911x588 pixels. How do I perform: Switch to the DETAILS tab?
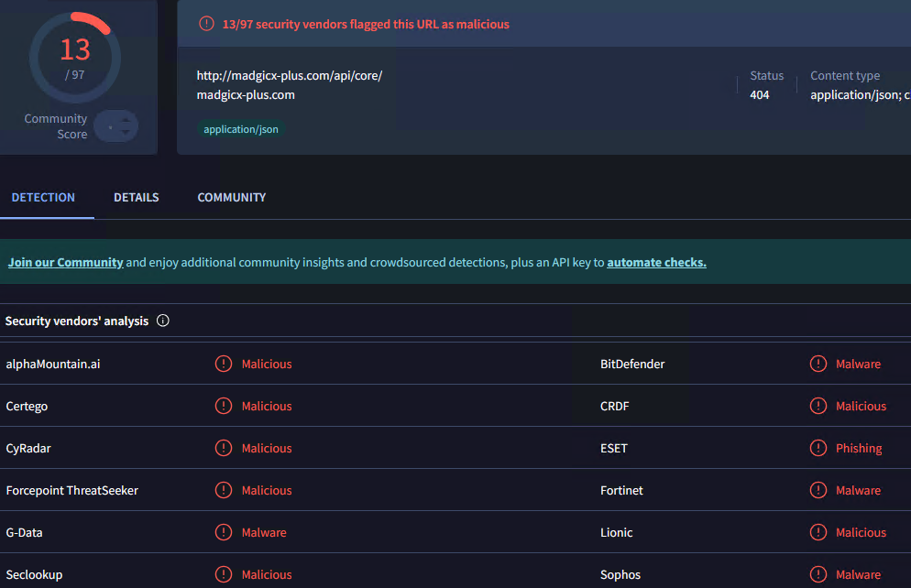tap(137, 197)
